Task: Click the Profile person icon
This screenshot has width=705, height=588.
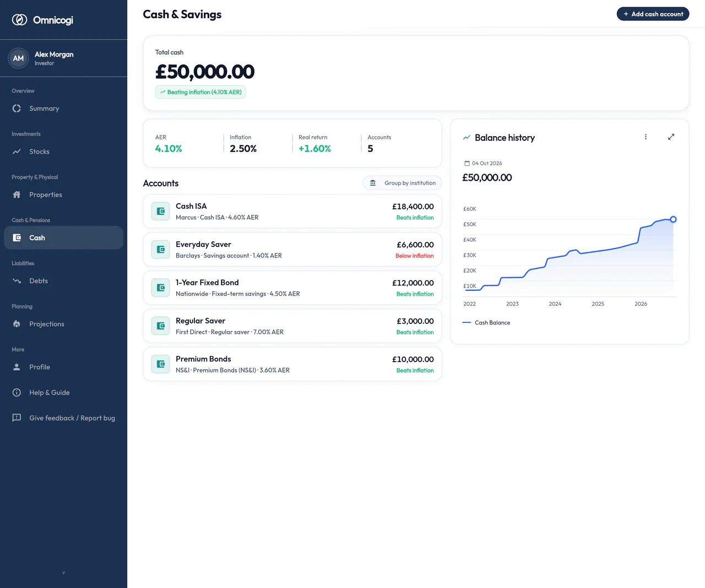Action: [x=17, y=367]
